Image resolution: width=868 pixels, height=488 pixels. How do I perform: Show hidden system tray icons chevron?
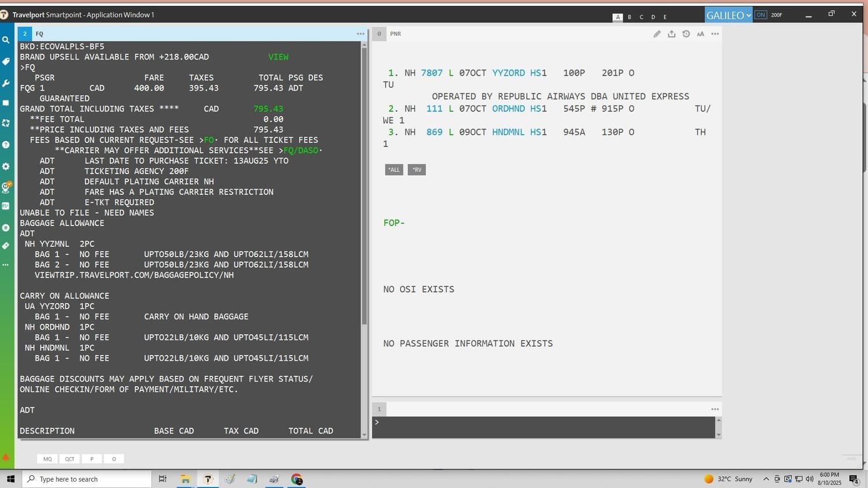[x=766, y=479]
